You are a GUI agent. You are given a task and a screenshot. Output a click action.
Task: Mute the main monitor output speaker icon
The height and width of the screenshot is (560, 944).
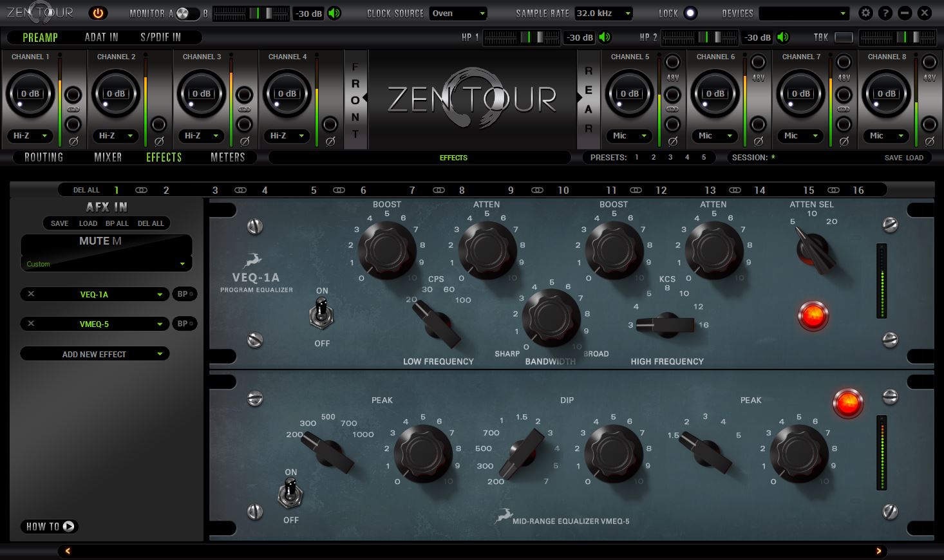pyautogui.click(x=334, y=12)
